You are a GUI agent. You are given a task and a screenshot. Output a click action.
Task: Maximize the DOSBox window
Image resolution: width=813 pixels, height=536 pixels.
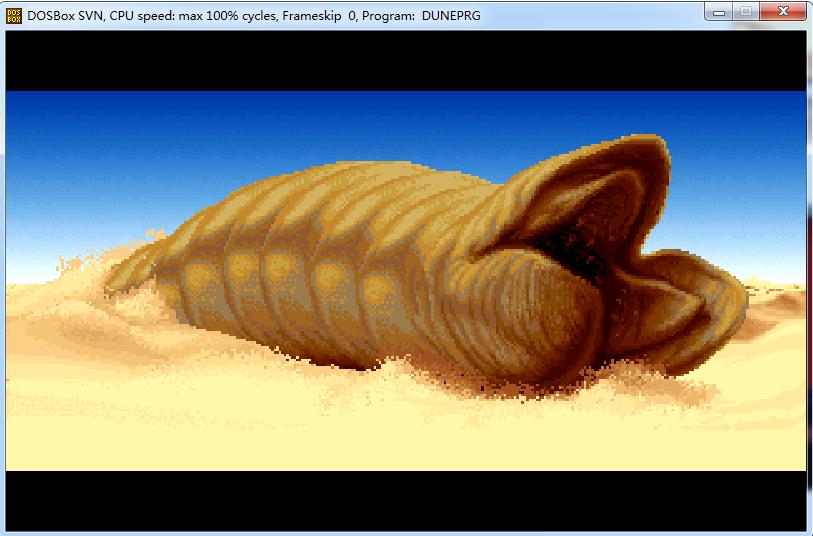(746, 12)
